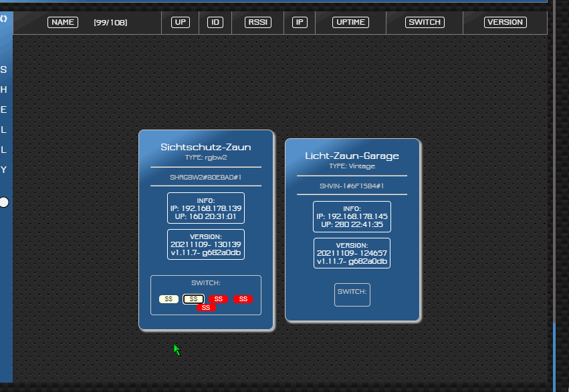This screenshot has width=569, height=392.
Task: Click the empty SWITCH box on Licht-Zaun-Garage
Action: pos(352,295)
